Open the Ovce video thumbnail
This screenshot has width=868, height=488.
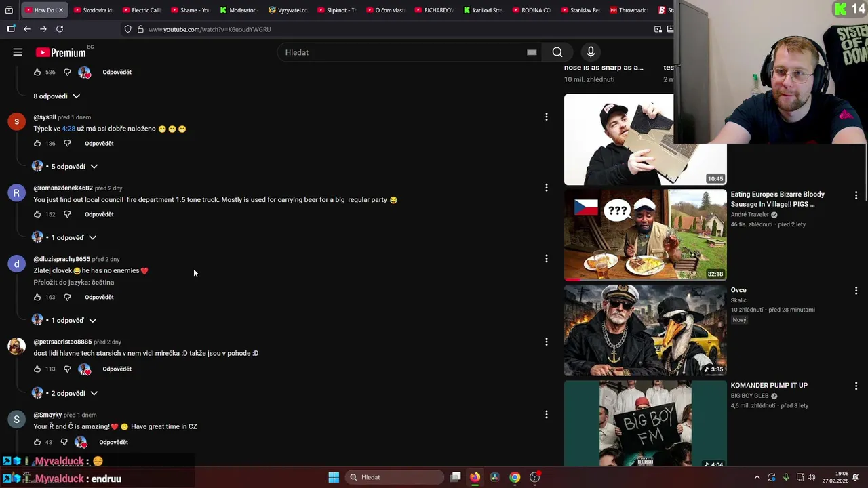(x=645, y=330)
